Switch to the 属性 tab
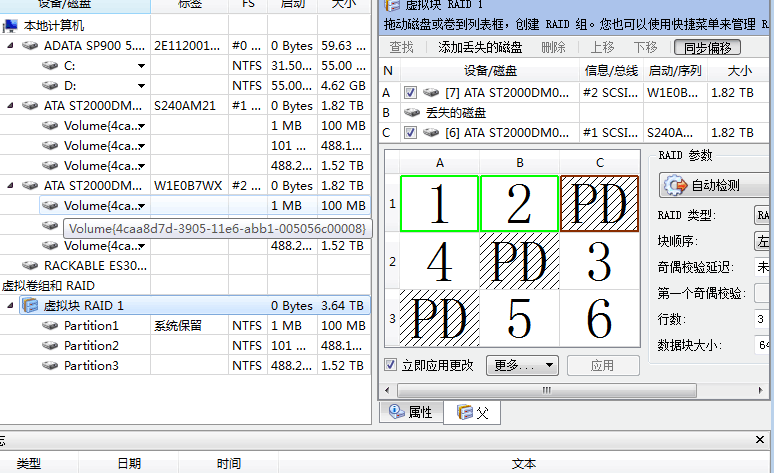The image size is (774, 473). click(x=412, y=412)
